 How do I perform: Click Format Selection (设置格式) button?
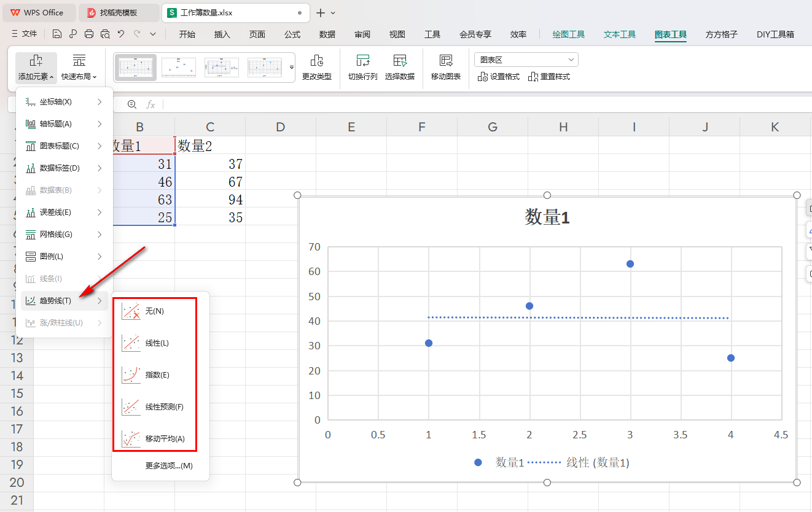coord(499,77)
